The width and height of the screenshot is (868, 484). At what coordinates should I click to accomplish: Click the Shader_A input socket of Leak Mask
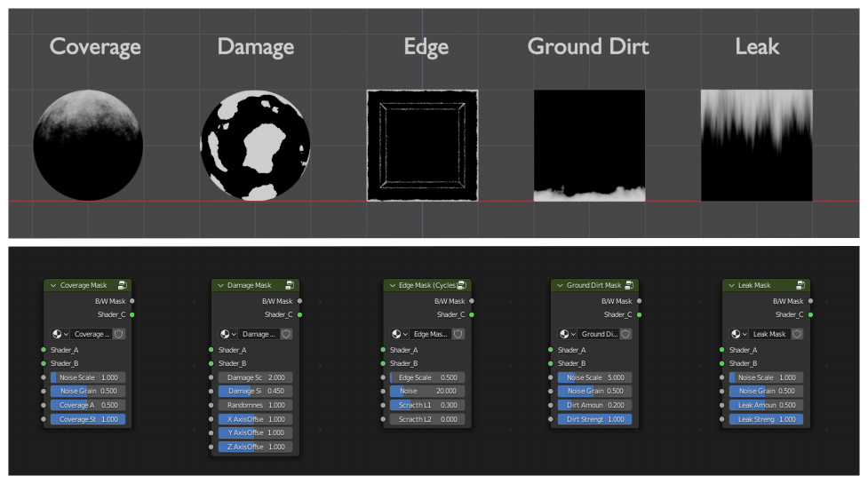point(722,350)
